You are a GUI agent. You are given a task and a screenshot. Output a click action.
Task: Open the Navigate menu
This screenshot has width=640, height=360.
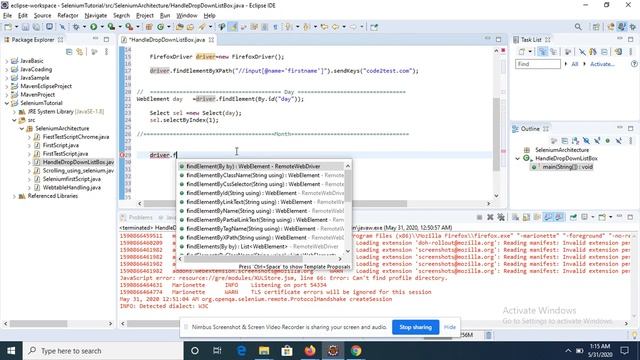point(96,16)
